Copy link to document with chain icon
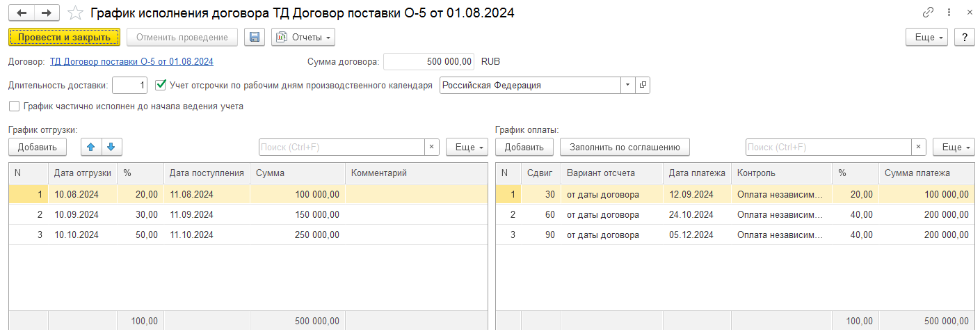 928,13
